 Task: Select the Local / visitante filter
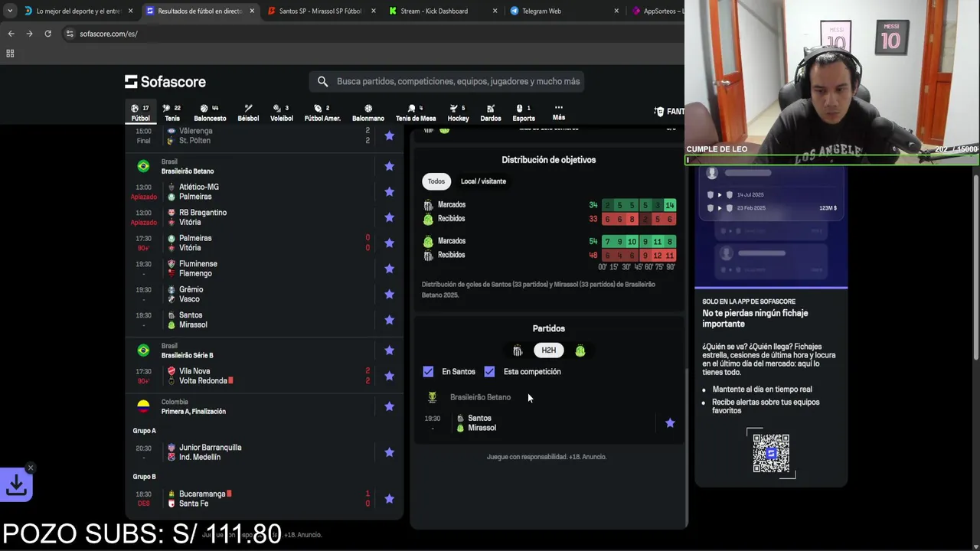pos(483,181)
